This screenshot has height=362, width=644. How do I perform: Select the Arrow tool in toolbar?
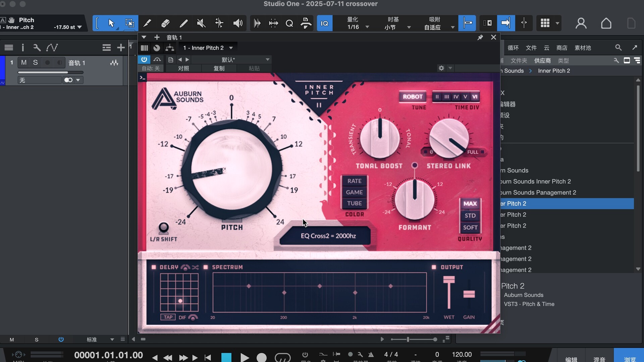111,23
